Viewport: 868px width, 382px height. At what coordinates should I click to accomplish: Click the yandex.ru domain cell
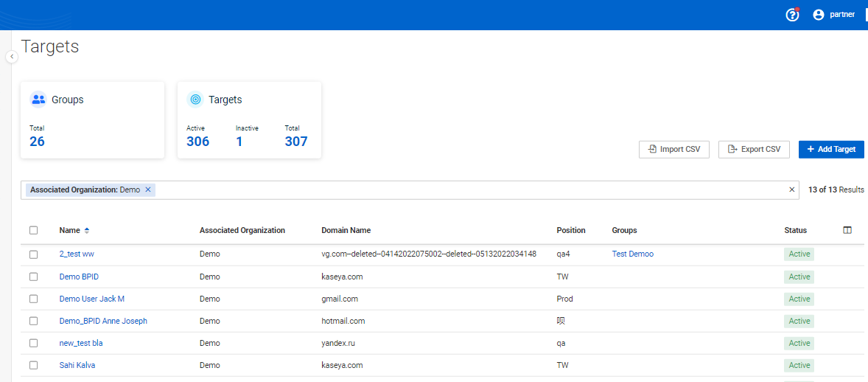337,343
